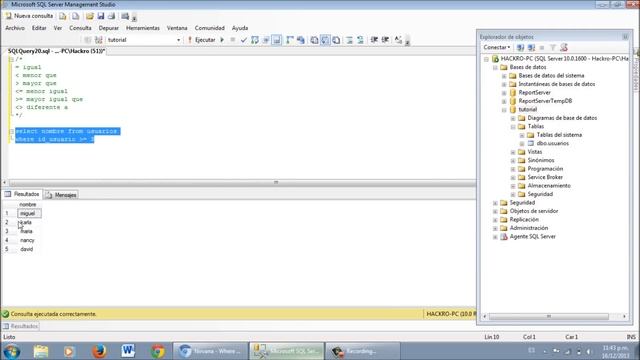Viewport: 640px width, 360px height.
Task: Collapse the tutorial database node
Action: (504, 110)
